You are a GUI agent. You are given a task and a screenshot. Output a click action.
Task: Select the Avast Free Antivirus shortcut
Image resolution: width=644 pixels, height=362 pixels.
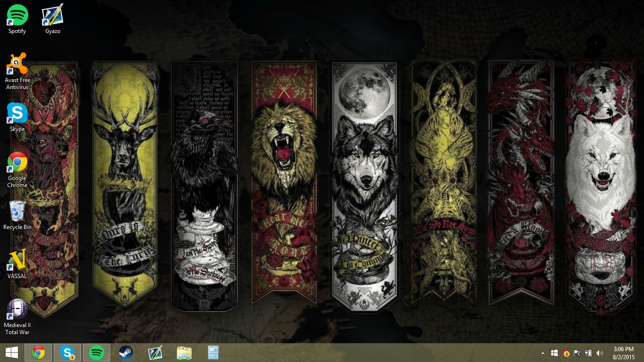pos(17,71)
